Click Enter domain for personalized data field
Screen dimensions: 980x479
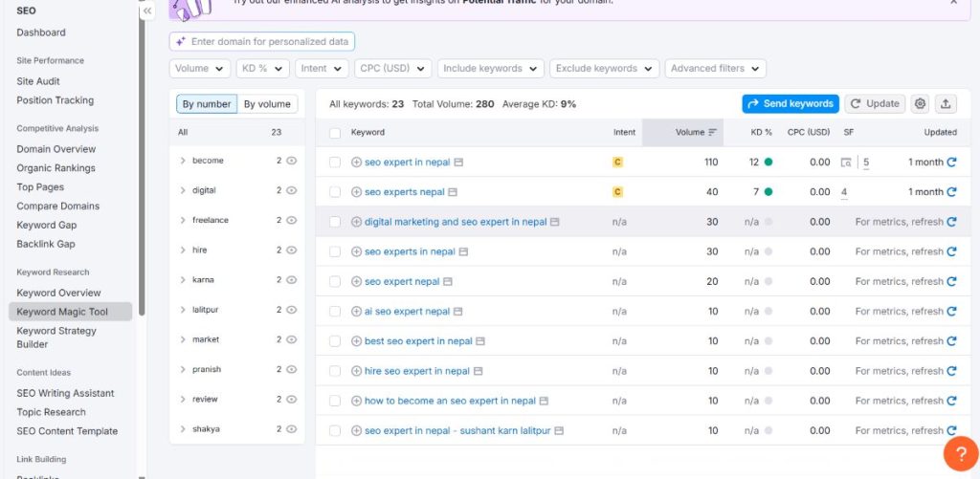point(262,42)
